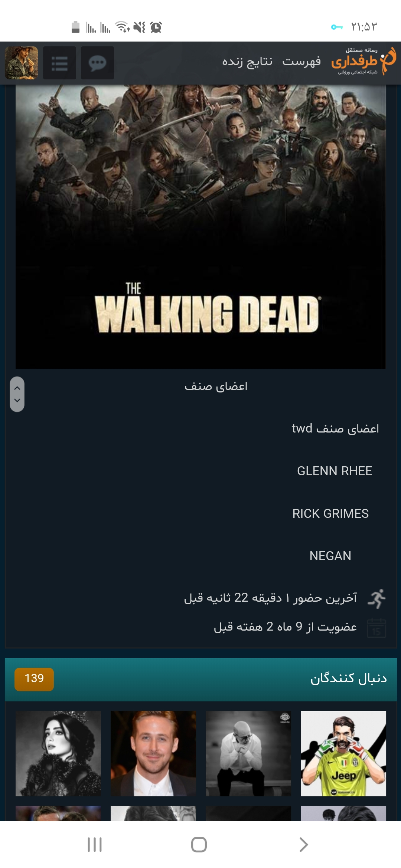
Task: Click the up chevron on scroll widget
Action: click(x=17, y=388)
